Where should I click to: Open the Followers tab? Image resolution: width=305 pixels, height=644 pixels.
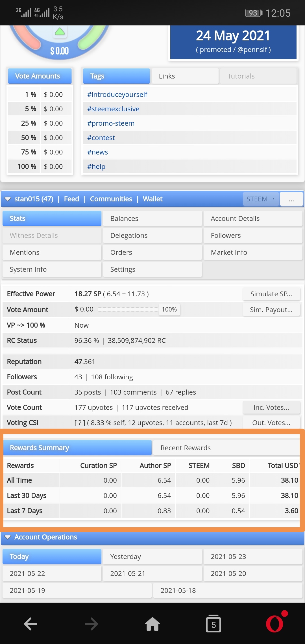(x=253, y=235)
